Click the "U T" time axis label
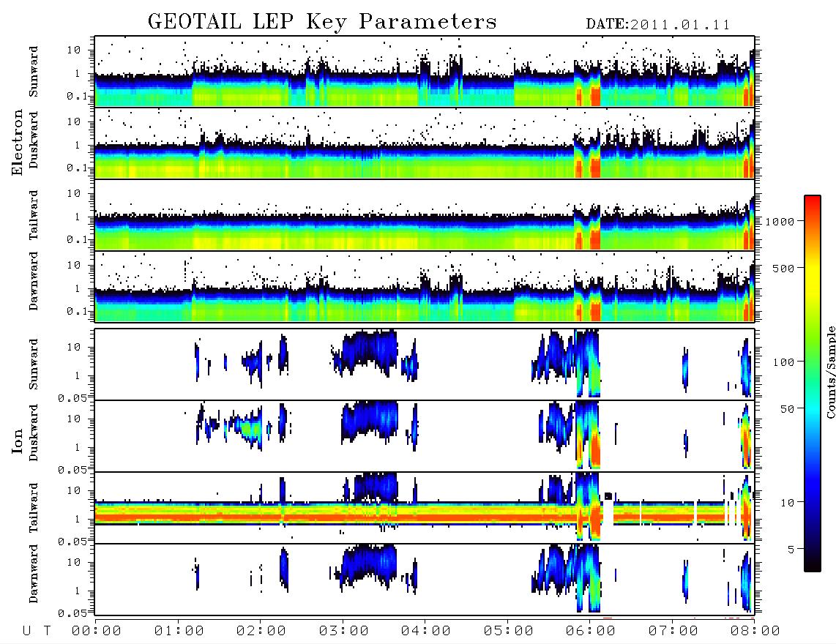 pyautogui.click(x=37, y=632)
